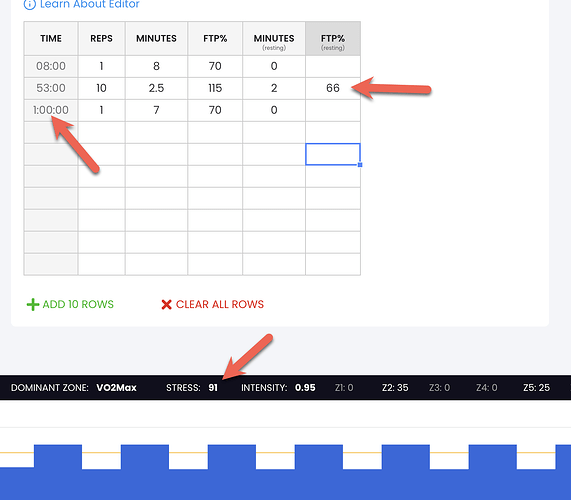This screenshot has height=500, width=571.
Task: Click the CLEAR ALL ROWS button
Action: click(213, 304)
